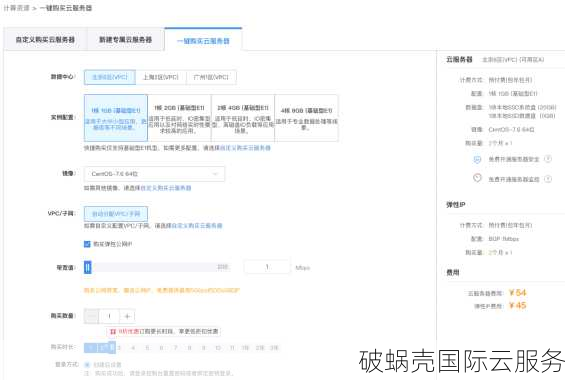Click the 计算资源 breadcrumb
This screenshot has width=565, height=380.
tap(16, 8)
